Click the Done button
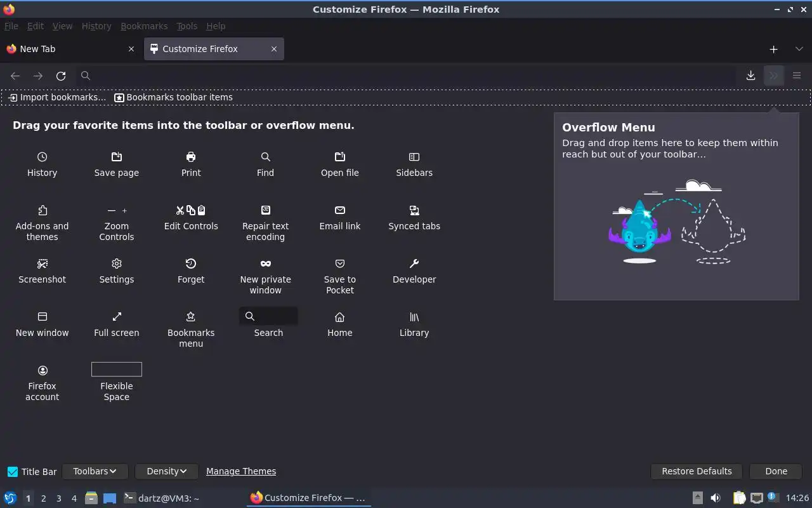 (776, 471)
